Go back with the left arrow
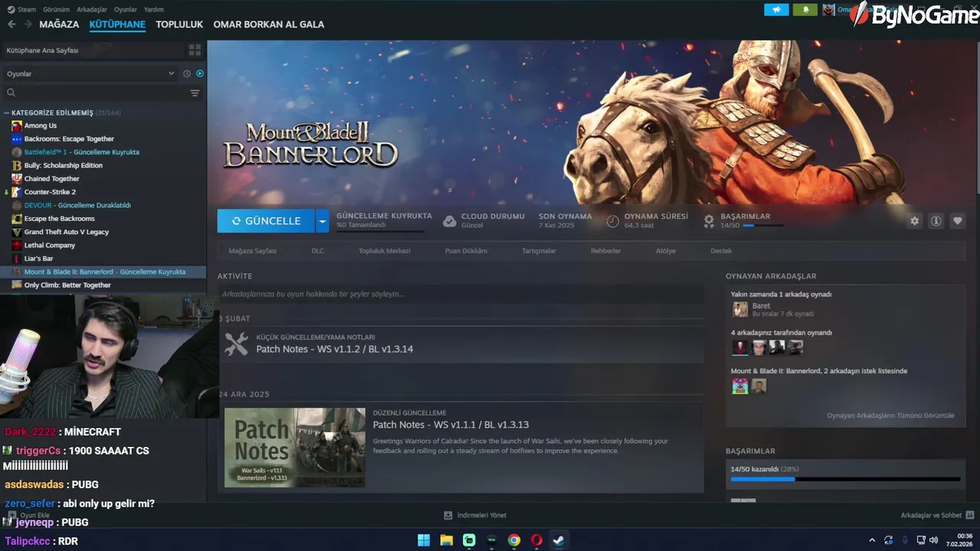980x551 pixels. pyautogui.click(x=11, y=24)
